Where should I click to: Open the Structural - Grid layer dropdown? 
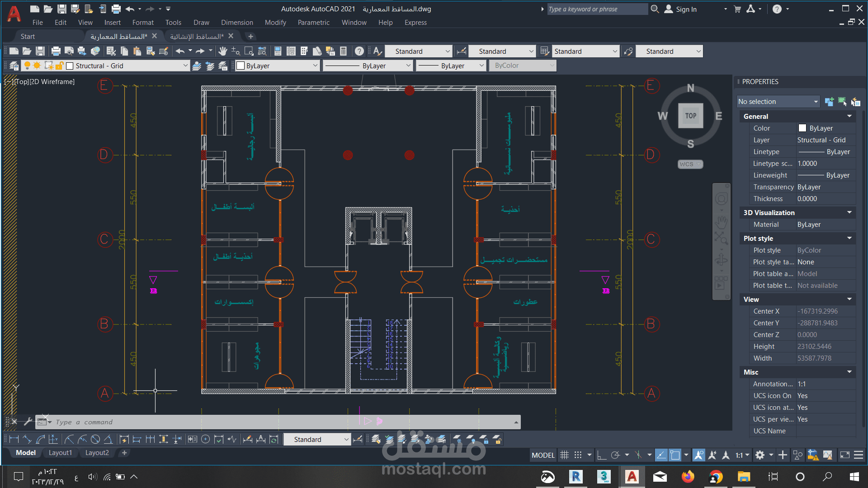(x=185, y=66)
